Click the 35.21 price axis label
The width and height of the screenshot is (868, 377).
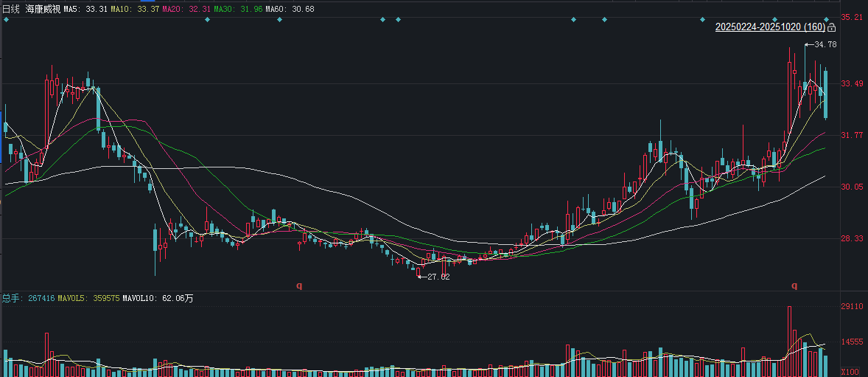pyautogui.click(x=852, y=17)
